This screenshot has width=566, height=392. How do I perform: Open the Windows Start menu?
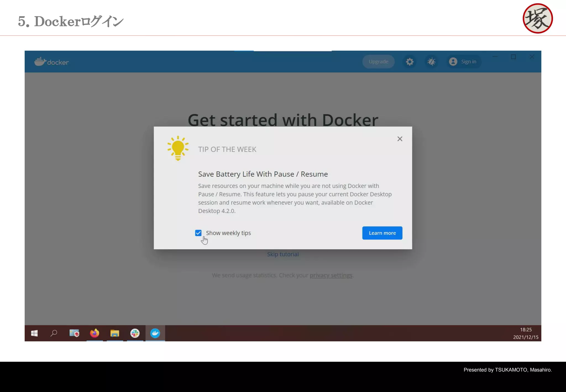[x=34, y=333]
